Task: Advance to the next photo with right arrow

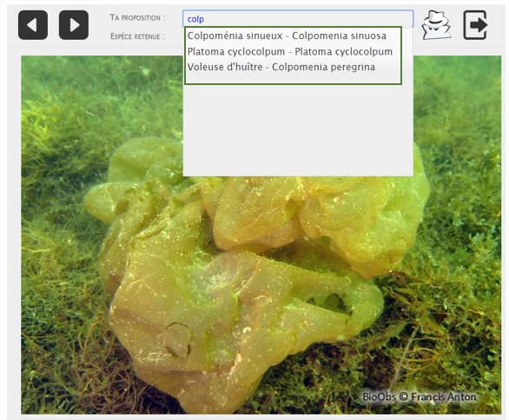Action: pos(74,25)
